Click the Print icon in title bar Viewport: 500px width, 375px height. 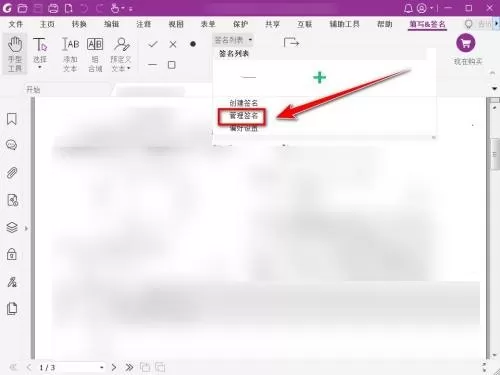[53, 8]
